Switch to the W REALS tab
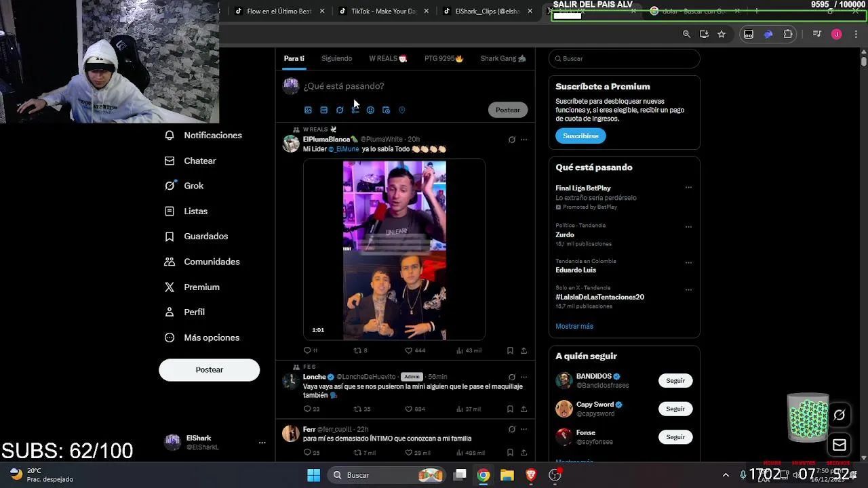Viewport: 868px width, 488px height. pos(388,58)
